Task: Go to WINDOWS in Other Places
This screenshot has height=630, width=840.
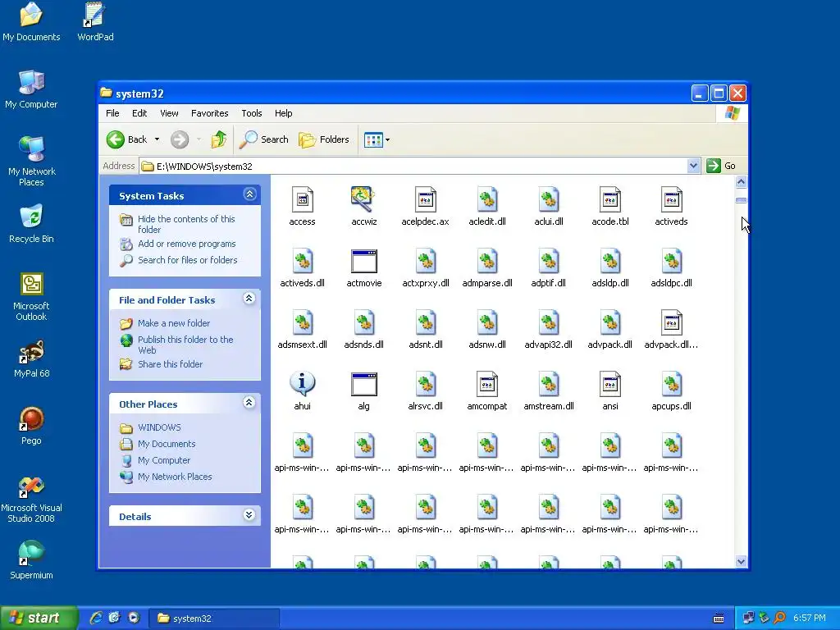Action: coord(159,427)
